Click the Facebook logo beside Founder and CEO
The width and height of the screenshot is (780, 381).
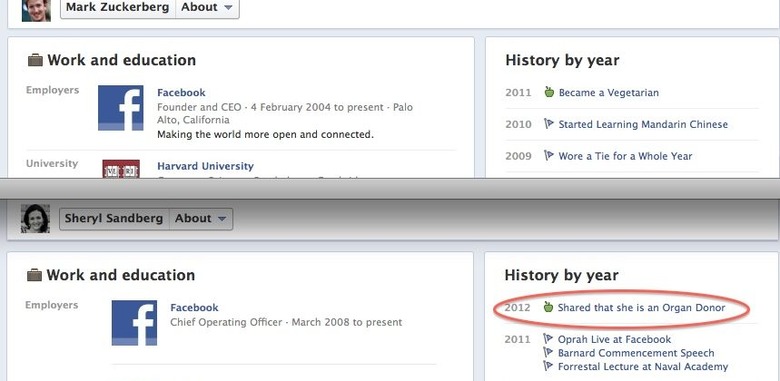click(x=120, y=108)
